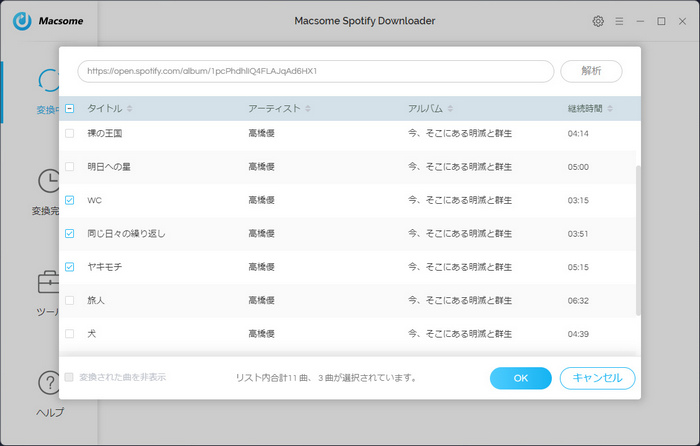Uncheck the ヤキモチ track checkbox
This screenshot has width=700, height=446.
[x=70, y=267]
